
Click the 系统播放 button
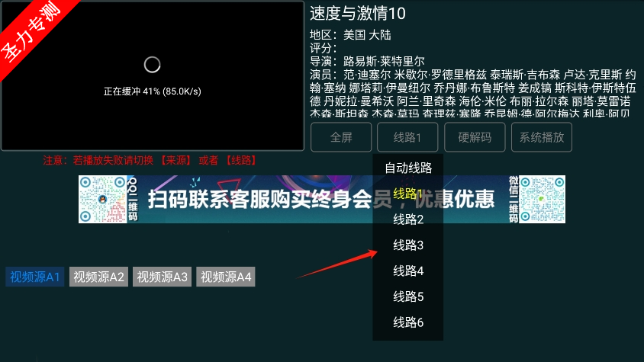coord(541,137)
